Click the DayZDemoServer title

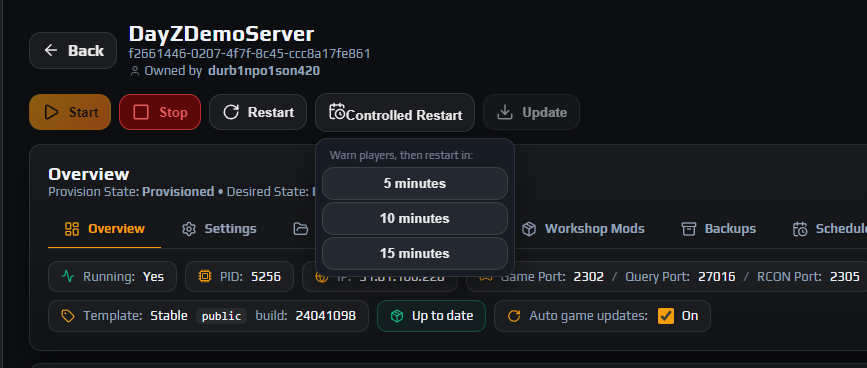coord(221,34)
